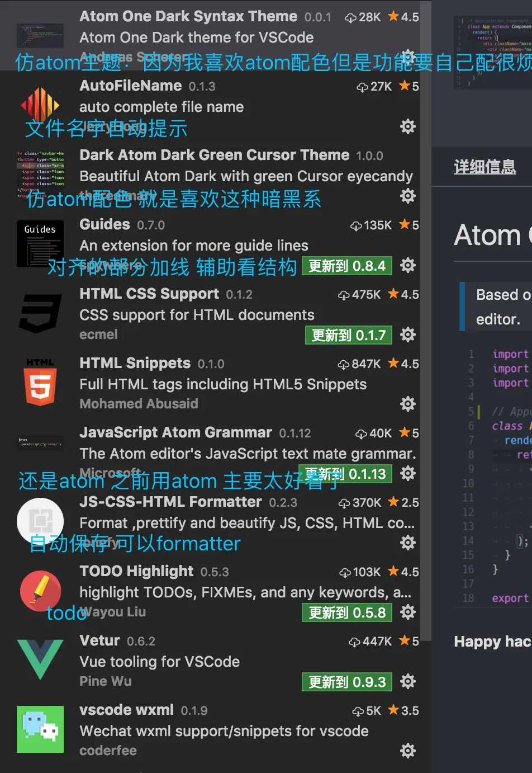Click the vscode wxml WeChat logo
Screen dimensions: 532x773
40,729
